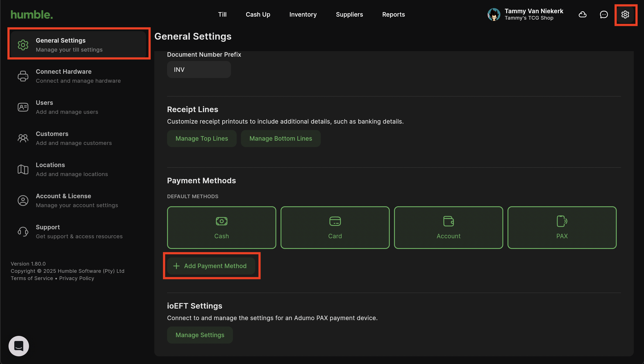Open the Inventory menu
Screen dimensions: 644x364
pos(303,14)
